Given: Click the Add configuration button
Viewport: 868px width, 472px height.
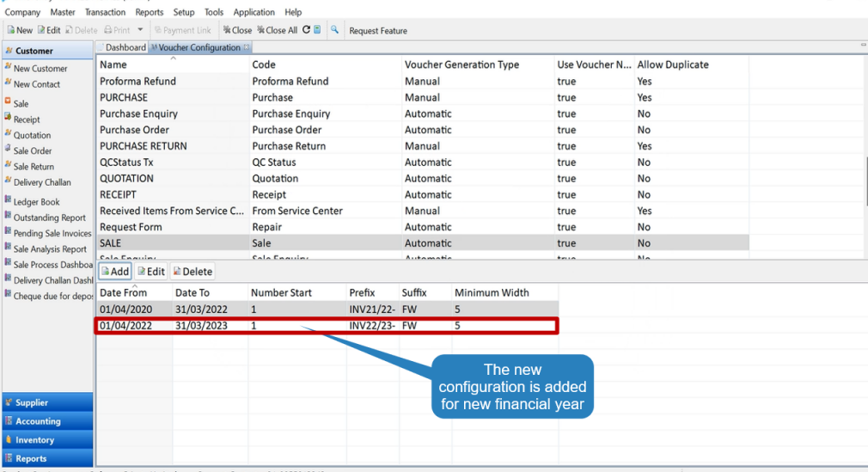Looking at the screenshot, I should click(x=115, y=272).
